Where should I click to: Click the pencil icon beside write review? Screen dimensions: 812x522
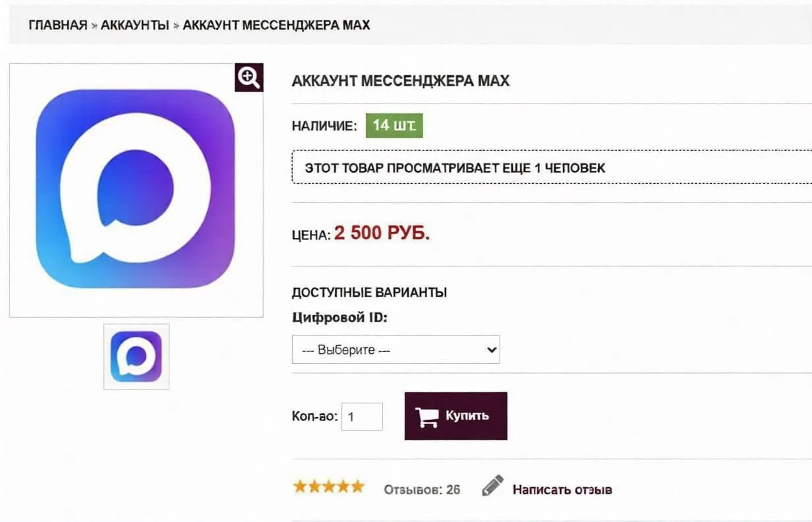click(492, 486)
